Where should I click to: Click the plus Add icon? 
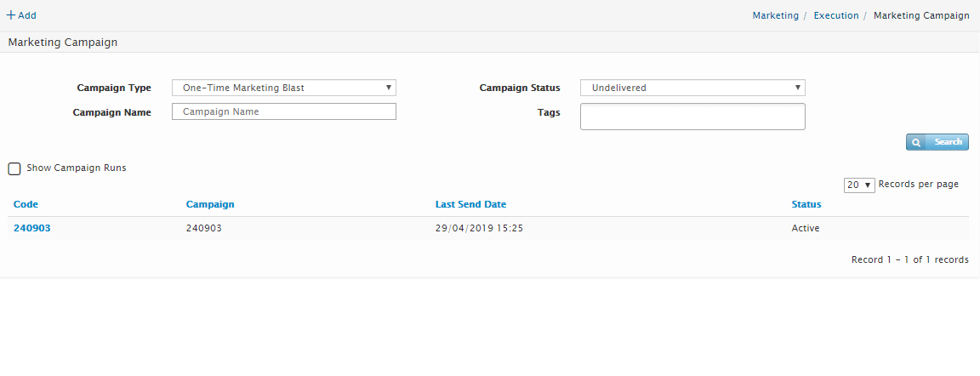pyautogui.click(x=12, y=15)
